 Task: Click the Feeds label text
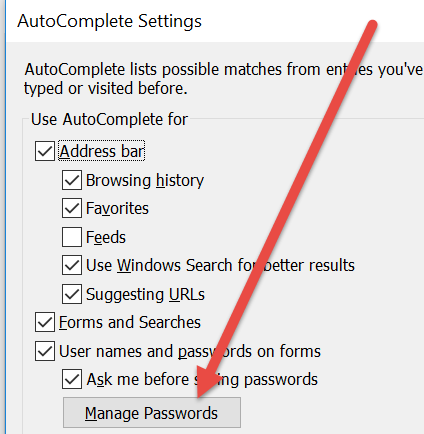pos(106,237)
